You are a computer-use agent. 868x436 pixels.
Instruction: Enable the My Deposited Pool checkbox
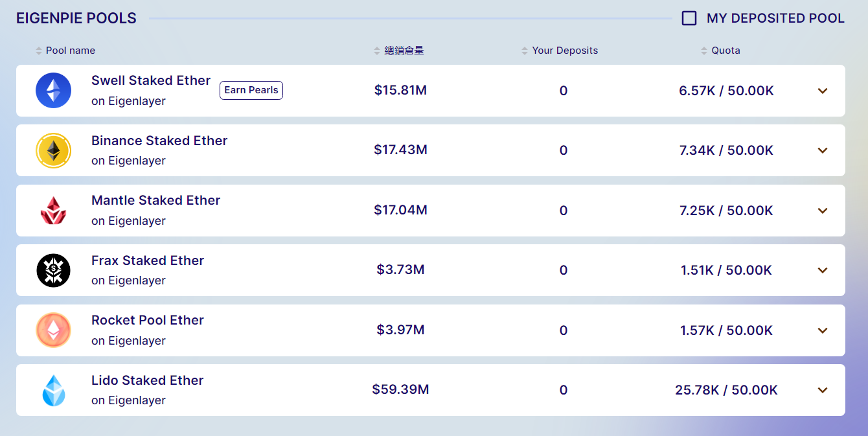(x=689, y=18)
